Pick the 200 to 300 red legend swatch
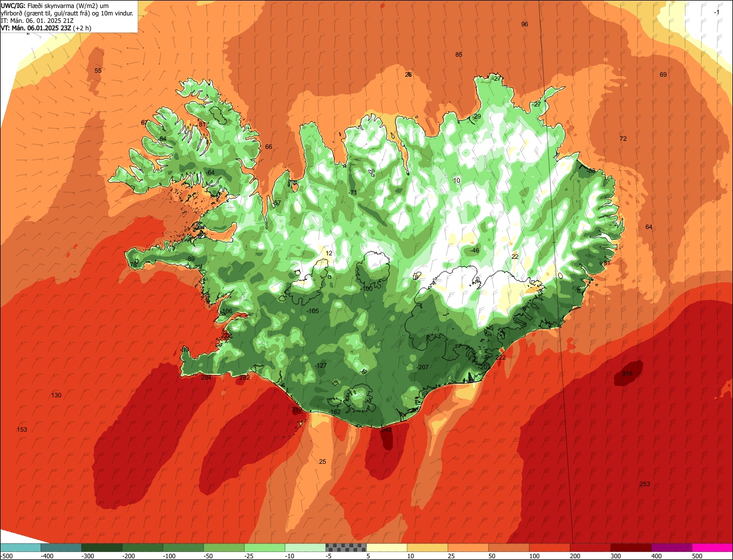Image resolution: width=733 pixels, height=560 pixels. pyautogui.click(x=589, y=547)
